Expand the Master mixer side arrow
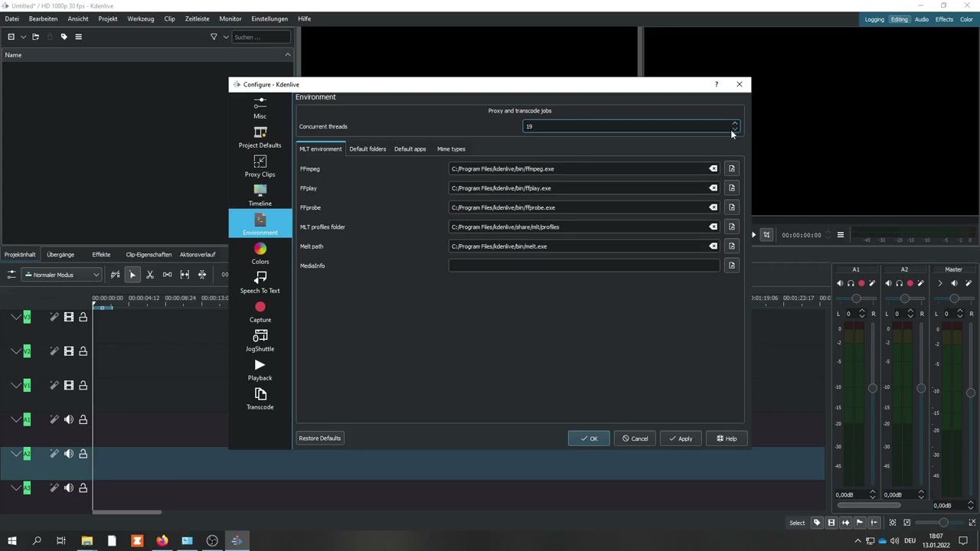The width and height of the screenshot is (980, 551). tap(940, 283)
